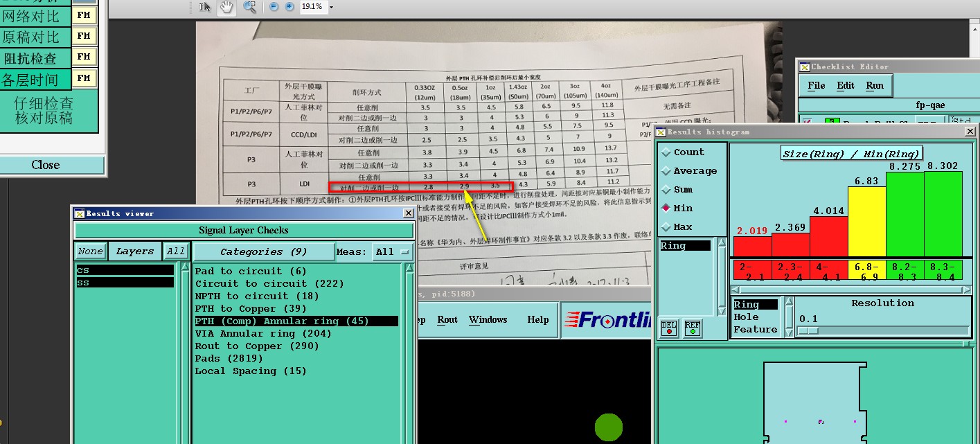Click 原稿对比 button
980x444 pixels.
(x=35, y=36)
